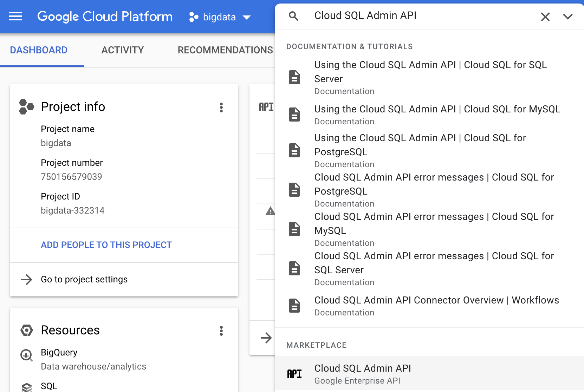Click the search magnifier icon

(x=293, y=16)
